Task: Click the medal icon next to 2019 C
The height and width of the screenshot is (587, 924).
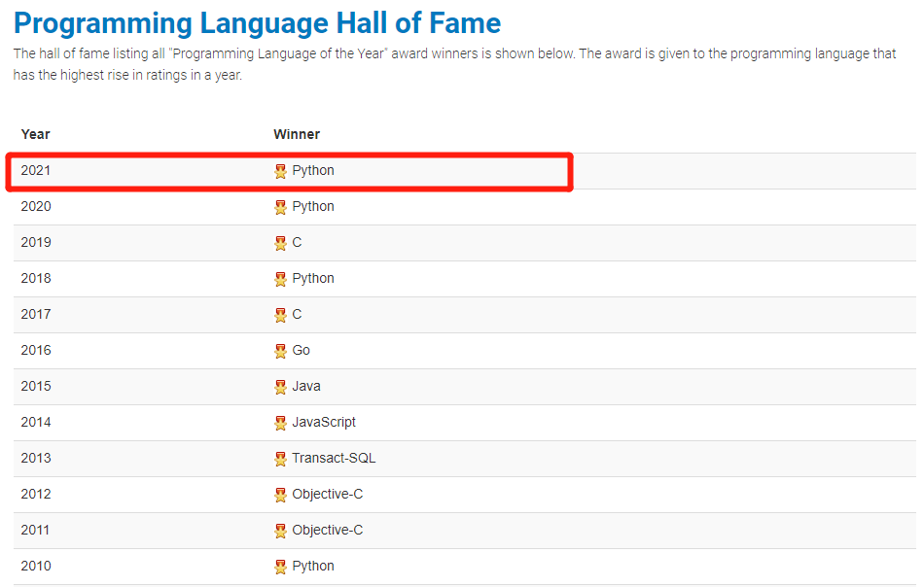Action: tap(280, 243)
